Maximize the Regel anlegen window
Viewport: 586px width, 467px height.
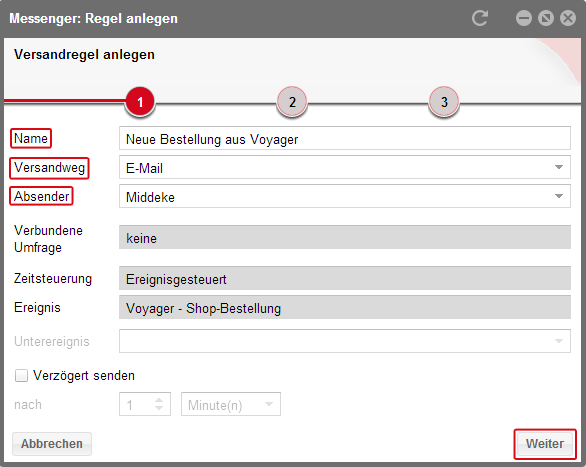546,18
